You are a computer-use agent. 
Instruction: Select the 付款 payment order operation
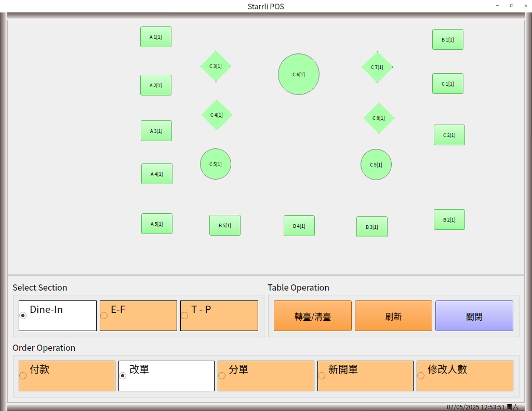click(66, 376)
